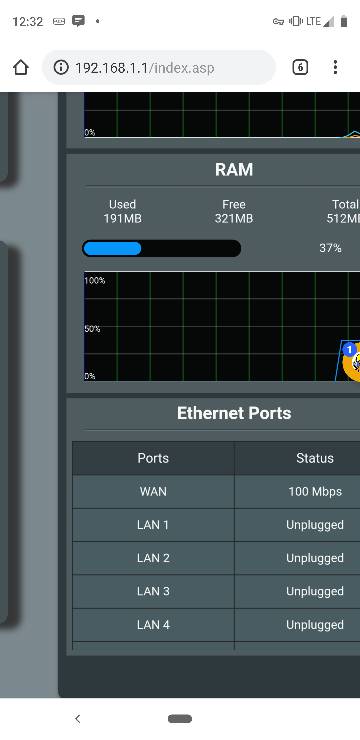This screenshot has width=360, height=740.
Task: Click the Unplugged status for LAN 1
Action: [315, 525]
